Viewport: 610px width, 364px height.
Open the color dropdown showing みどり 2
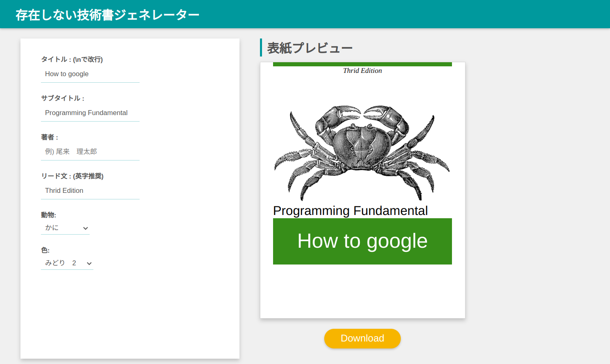click(67, 263)
